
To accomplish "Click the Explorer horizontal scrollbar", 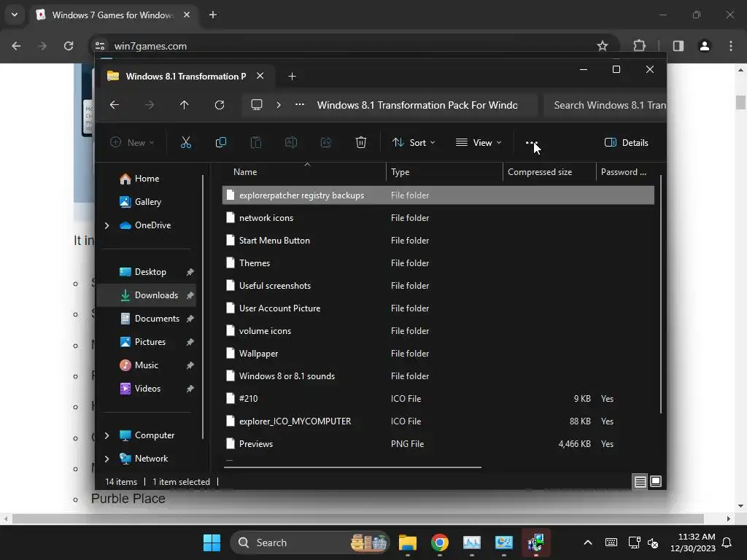I will click(x=352, y=467).
